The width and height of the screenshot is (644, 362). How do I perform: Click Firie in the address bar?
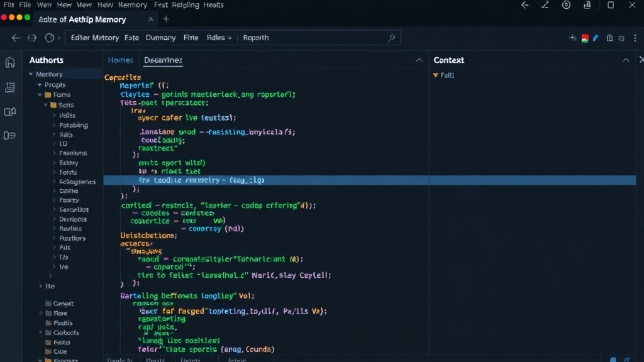(191, 38)
